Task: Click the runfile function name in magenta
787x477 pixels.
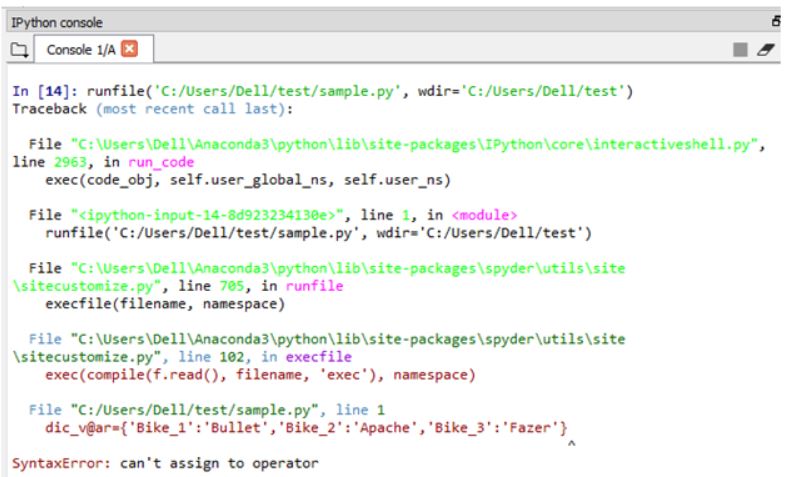Action: coord(315,286)
